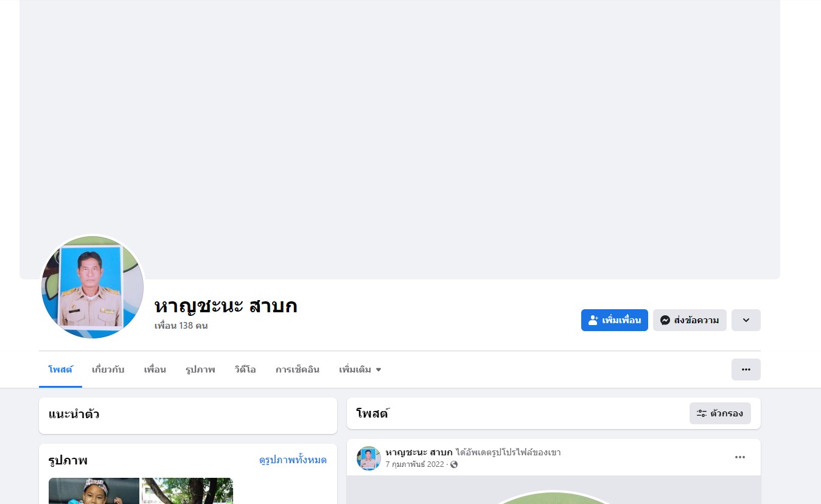The image size is (821, 504).
Task: Click the filter sliders icon in ตัวกรอง
Action: [x=702, y=413]
